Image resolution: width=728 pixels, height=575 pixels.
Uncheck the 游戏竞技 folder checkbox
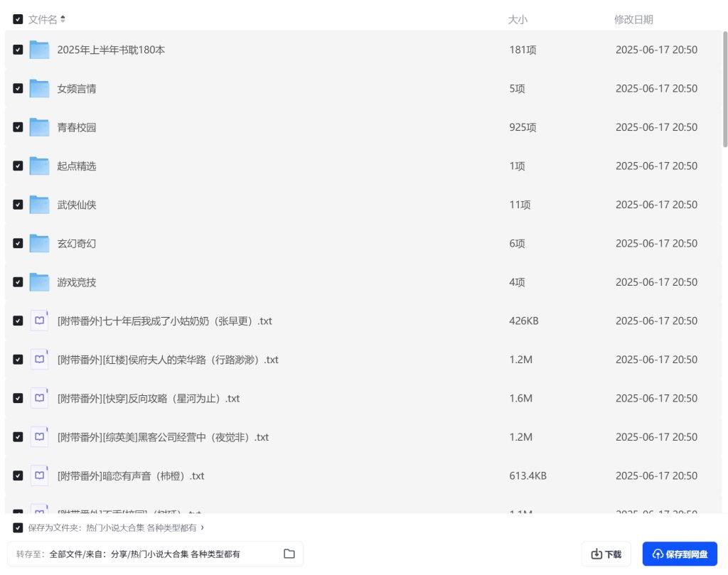[x=18, y=282]
